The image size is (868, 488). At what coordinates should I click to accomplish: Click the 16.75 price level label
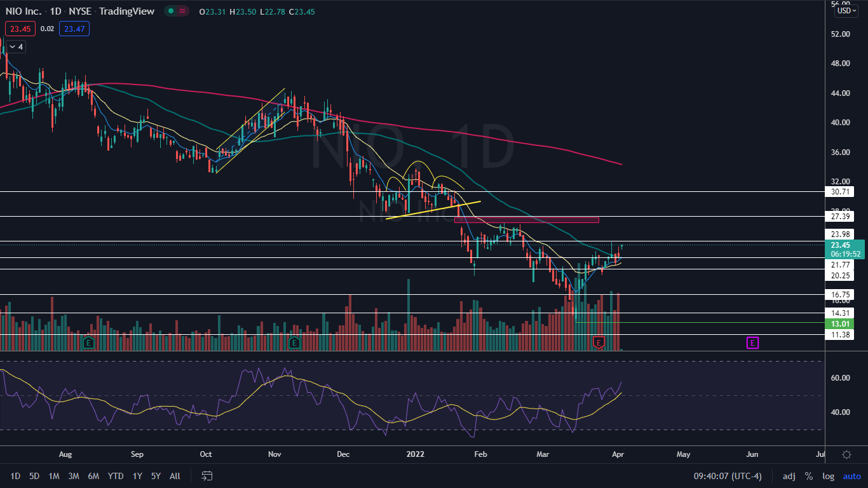coord(841,295)
